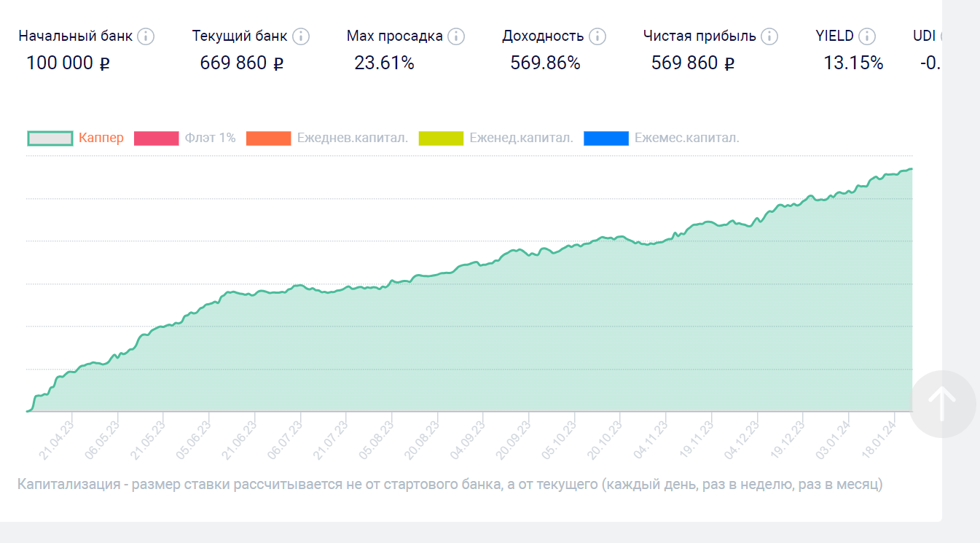Image resolution: width=980 pixels, height=543 pixels.
Task: Click the 13.15% YIELD value
Action: click(x=853, y=63)
